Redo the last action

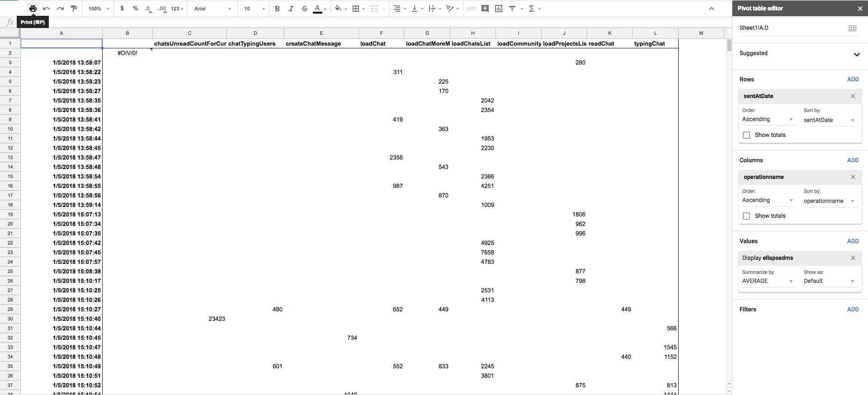pyautogui.click(x=60, y=9)
